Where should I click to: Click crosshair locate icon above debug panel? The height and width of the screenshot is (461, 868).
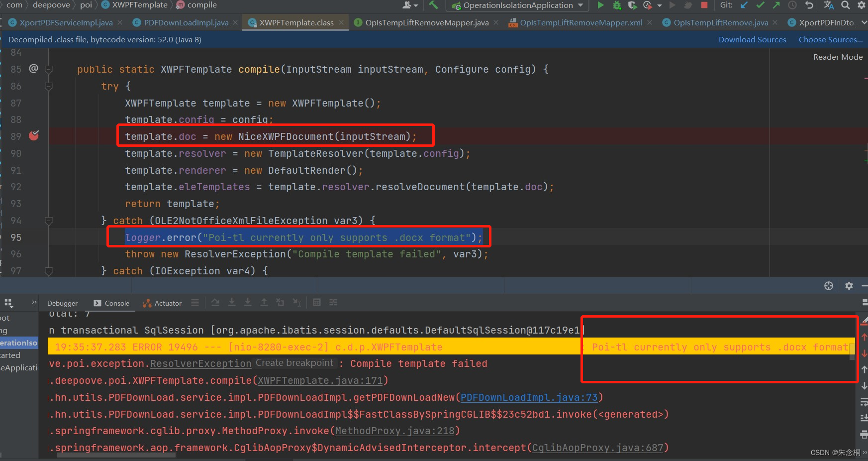tap(829, 286)
